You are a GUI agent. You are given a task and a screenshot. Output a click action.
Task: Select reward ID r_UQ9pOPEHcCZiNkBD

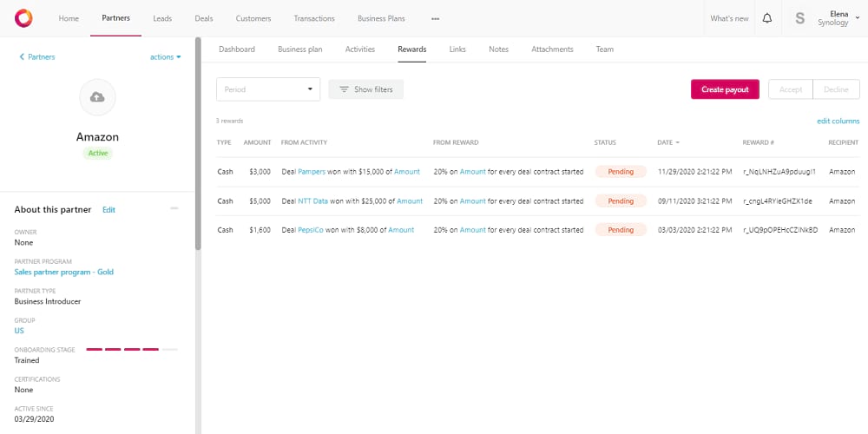(780, 230)
